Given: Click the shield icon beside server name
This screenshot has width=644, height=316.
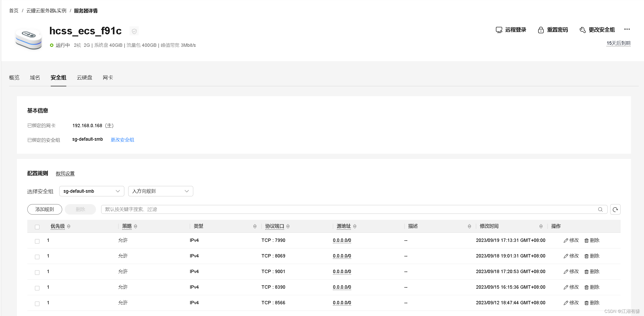Looking at the screenshot, I should pyautogui.click(x=134, y=31).
